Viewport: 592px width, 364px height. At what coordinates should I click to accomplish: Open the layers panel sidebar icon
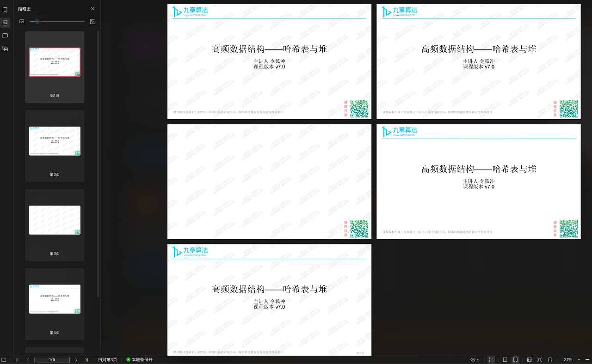click(x=5, y=49)
